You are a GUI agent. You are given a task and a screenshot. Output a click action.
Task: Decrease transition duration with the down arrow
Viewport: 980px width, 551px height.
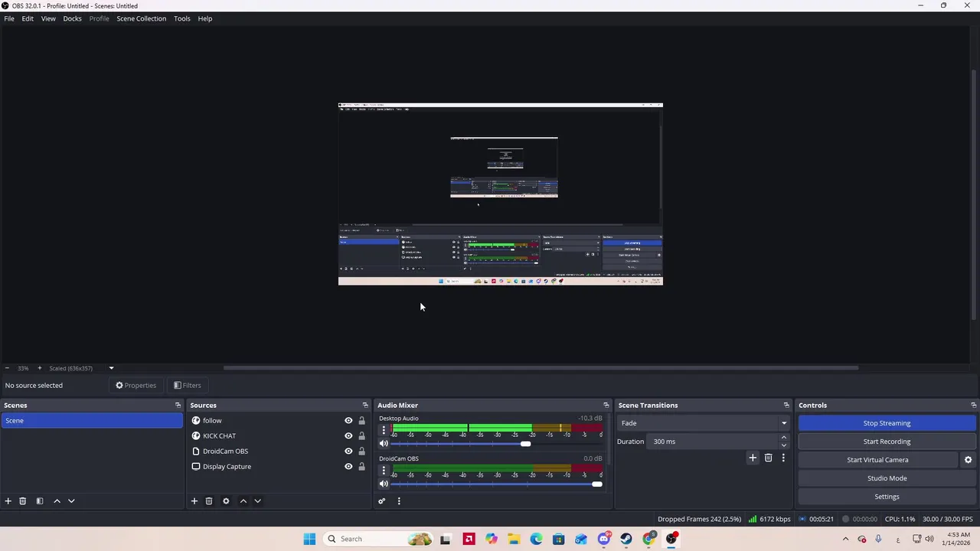(783, 445)
